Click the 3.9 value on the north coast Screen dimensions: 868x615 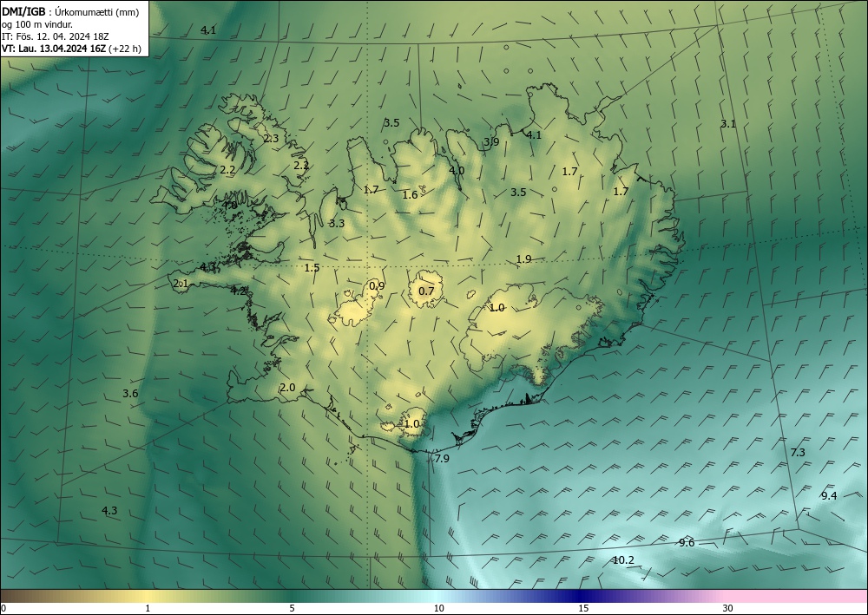[x=491, y=141]
